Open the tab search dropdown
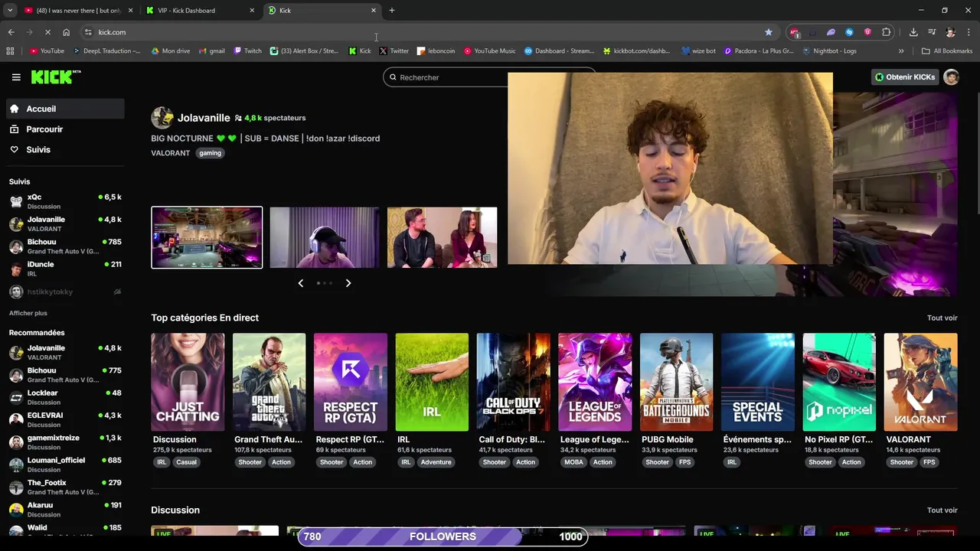This screenshot has width=980, height=551. pos(10,11)
